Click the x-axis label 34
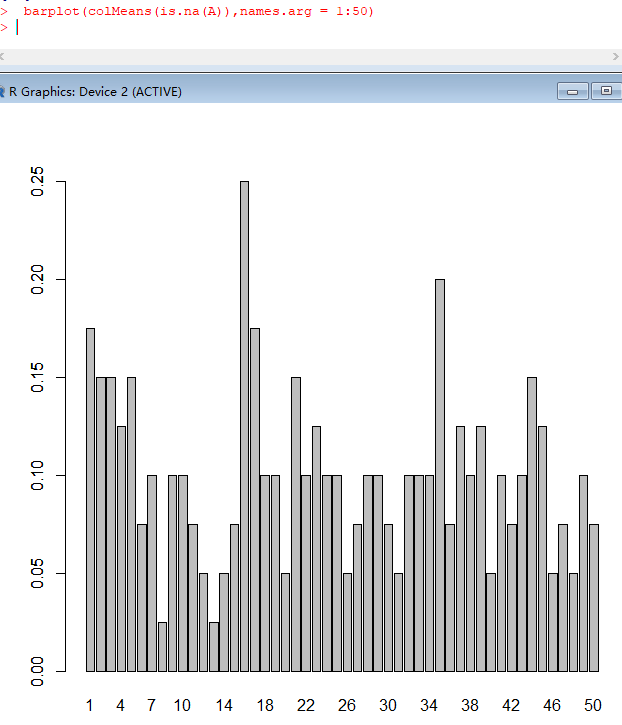Viewport: 622px width, 725px height. click(x=429, y=706)
